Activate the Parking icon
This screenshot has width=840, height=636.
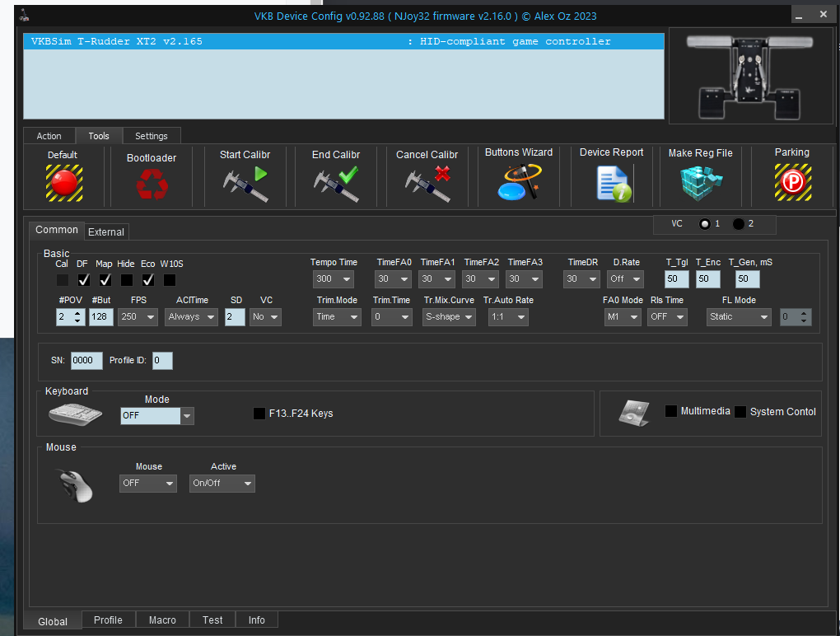(x=793, y=183)
